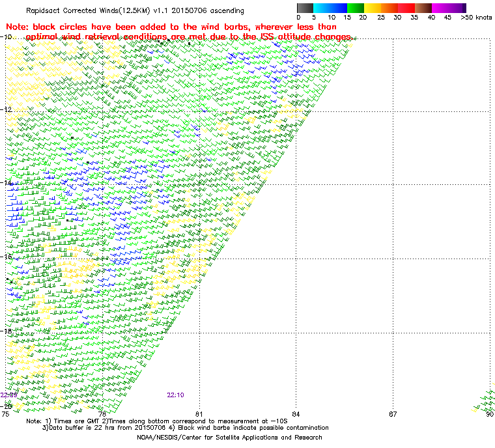Click the '84' longitude axis label
This screenshot has width=495, height=448.
pyautogui.click(x=296, y=414)
